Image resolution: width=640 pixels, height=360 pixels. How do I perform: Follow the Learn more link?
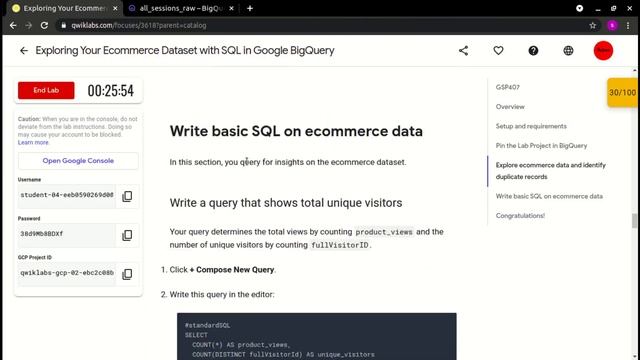tap(33, 142)
